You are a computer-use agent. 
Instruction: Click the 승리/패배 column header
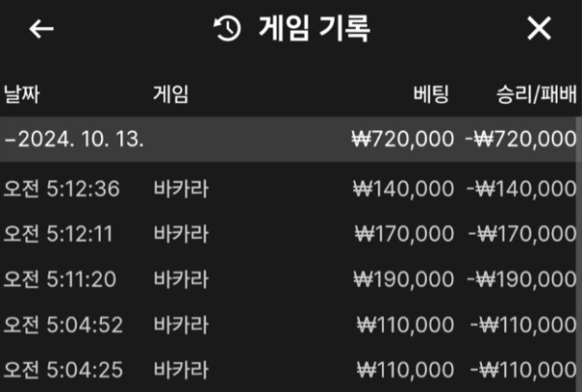(536, 94)
